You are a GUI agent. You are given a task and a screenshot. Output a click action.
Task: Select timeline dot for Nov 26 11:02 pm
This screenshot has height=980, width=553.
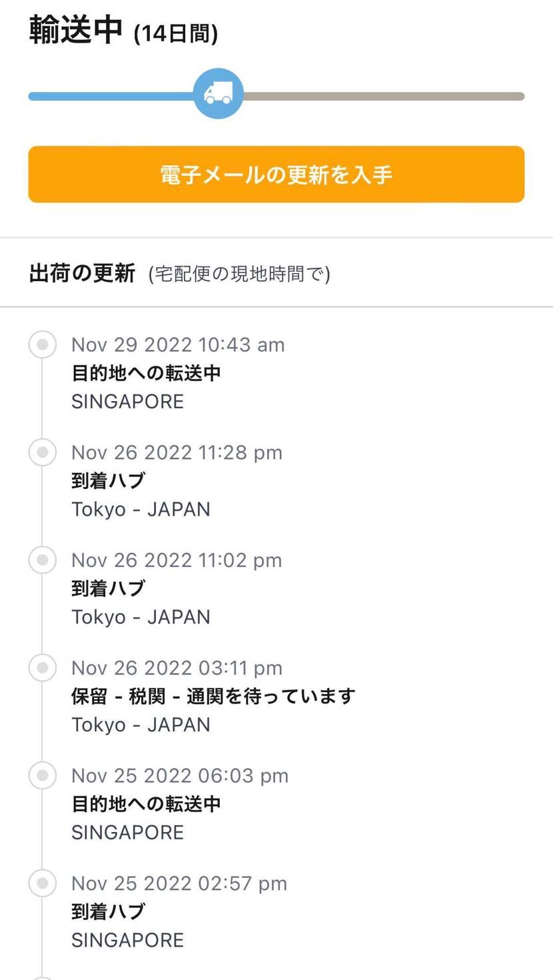pyautogui.click(x=43, y=560)
